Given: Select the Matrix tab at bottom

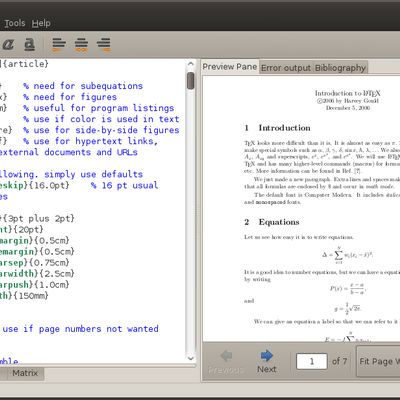Looking at the screenshot, I should 25,373.
